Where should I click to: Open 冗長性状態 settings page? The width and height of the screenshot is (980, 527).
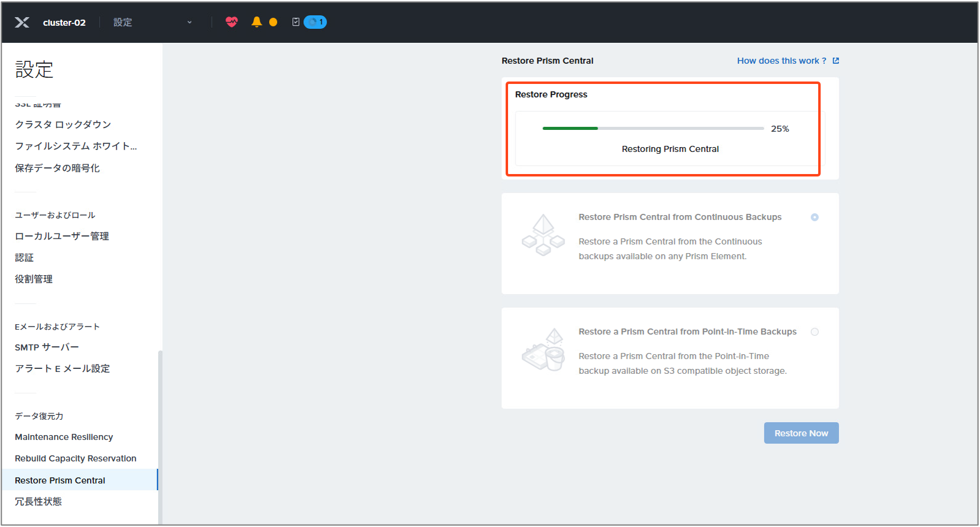(x=39, y=501)
